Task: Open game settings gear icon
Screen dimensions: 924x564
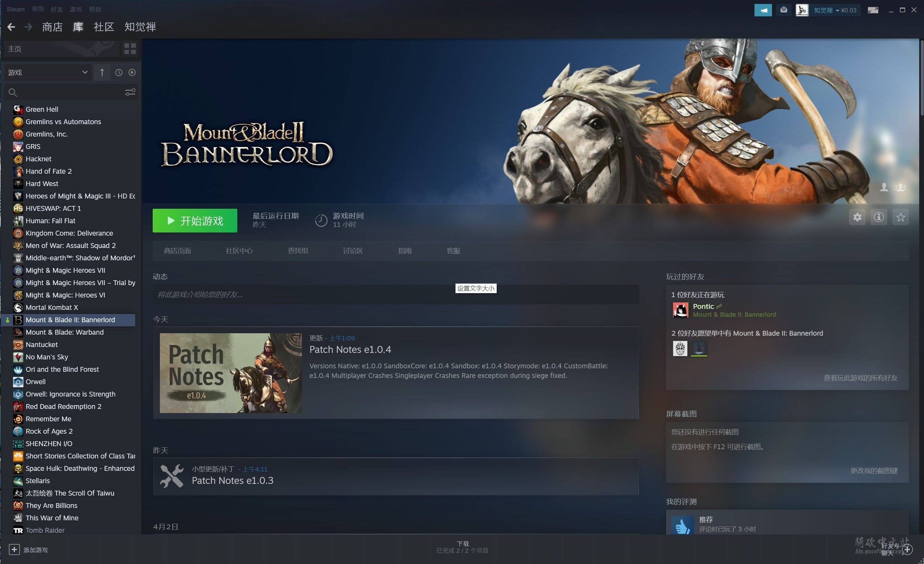Action: (857, 217)
